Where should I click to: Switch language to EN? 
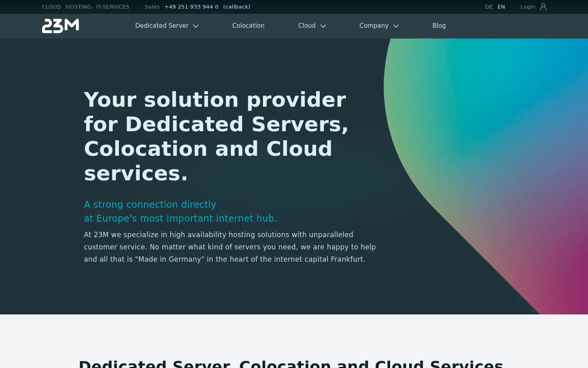point(501,7)
